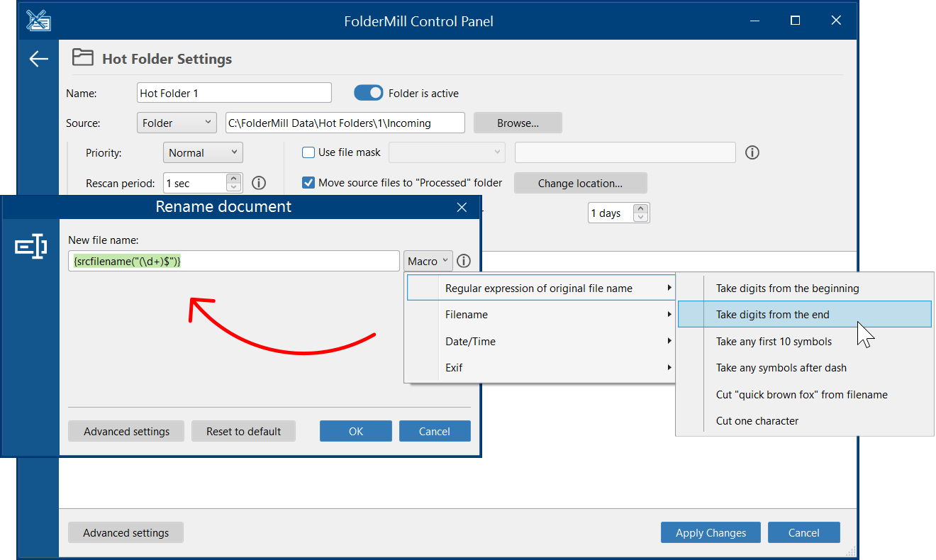Image resolution: width=936 pixels, height=560 pixels.
Task: Decrease the days value with down arrow
Action: pyautogui.click(x=641, y=217)
